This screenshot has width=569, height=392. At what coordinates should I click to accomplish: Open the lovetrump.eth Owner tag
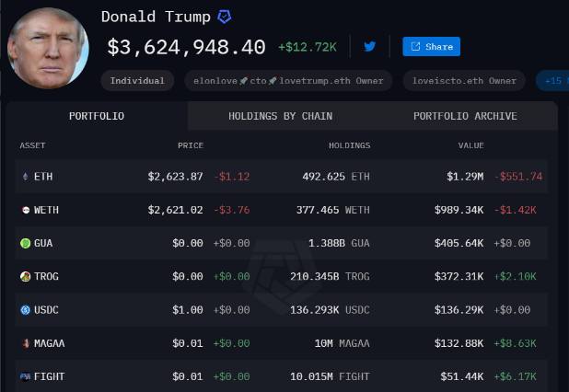(x=288, y=81)
